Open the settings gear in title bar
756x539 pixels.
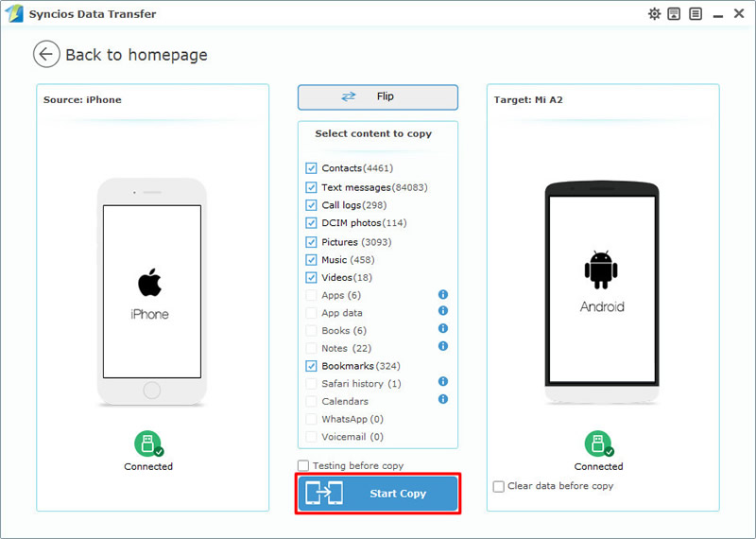tap(654, 14)
